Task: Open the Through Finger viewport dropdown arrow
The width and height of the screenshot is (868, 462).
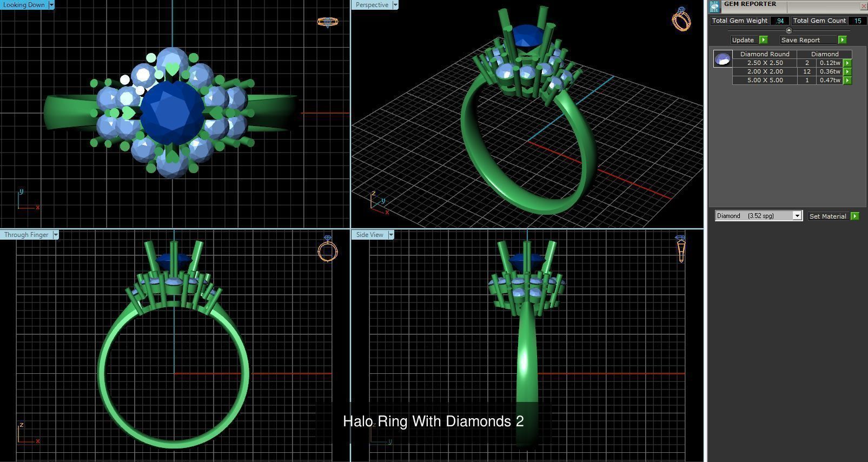Action: 55,235
